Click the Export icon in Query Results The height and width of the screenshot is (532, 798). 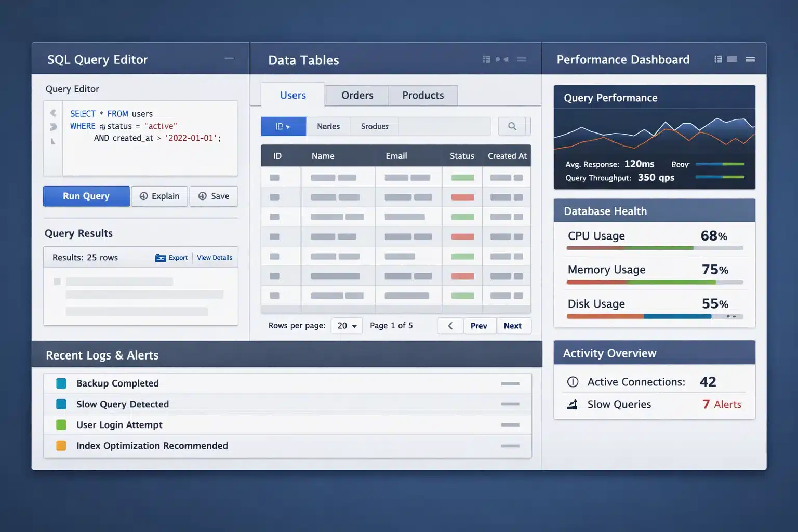coord(160,257)
